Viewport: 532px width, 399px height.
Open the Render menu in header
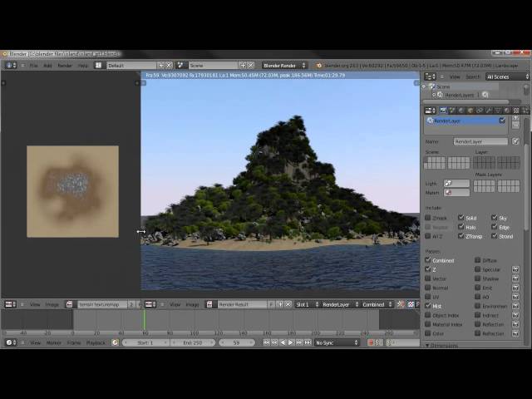click(64, 65)
